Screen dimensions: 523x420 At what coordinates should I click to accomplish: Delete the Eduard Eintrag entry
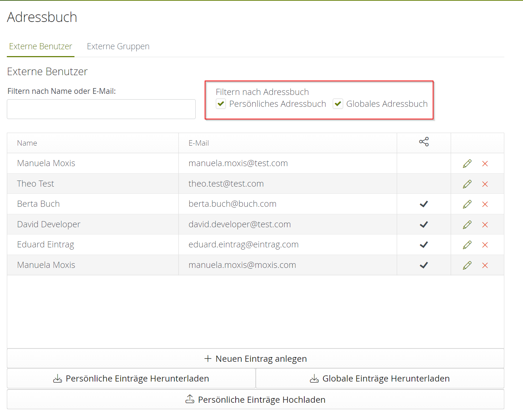[485, 245]
